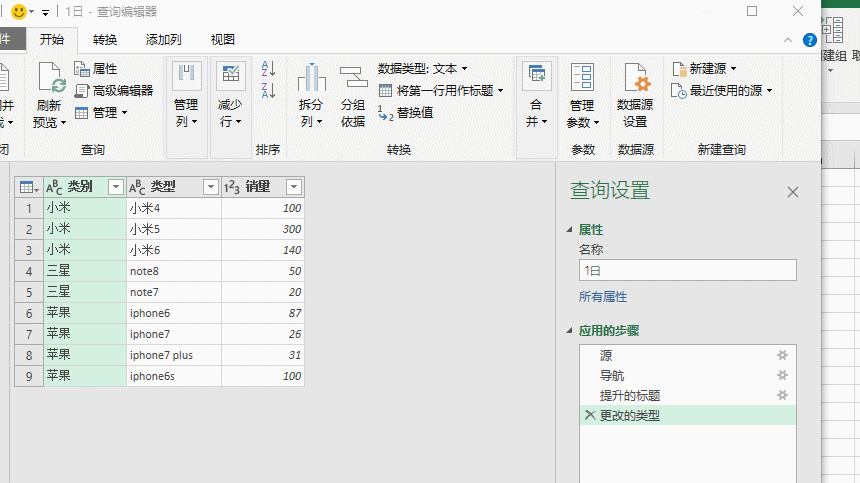Click the Manage Parameters (管理参数) icon

click(582, 77)
